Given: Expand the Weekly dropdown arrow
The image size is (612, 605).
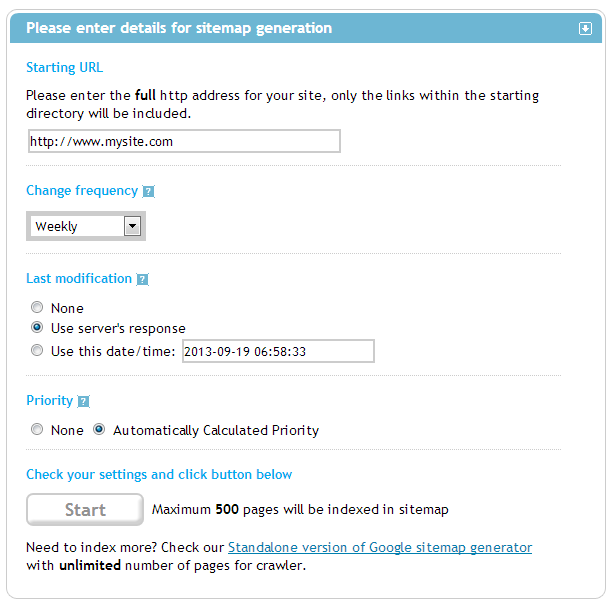Looking at the screenshot, I should (132, 226).
